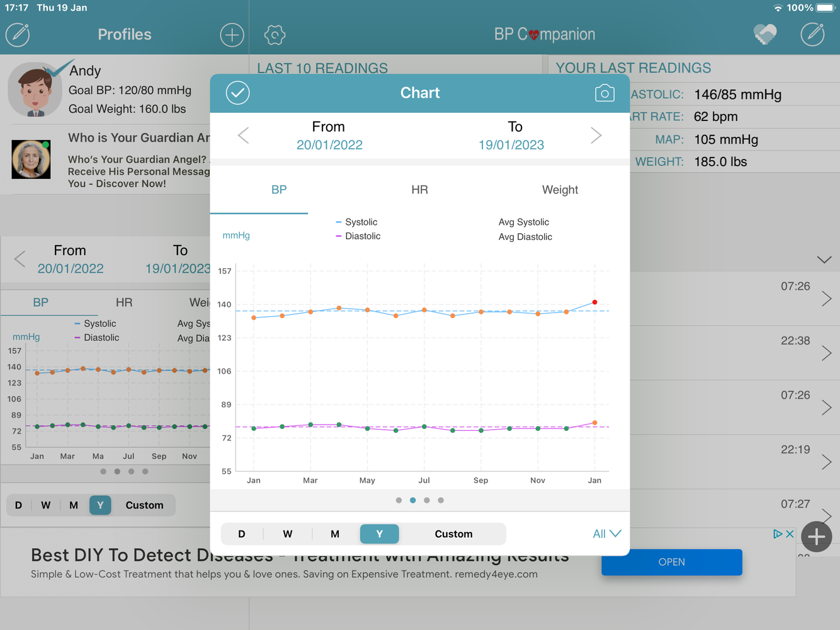Confirm chart with checkmark icon

[238, 93]
